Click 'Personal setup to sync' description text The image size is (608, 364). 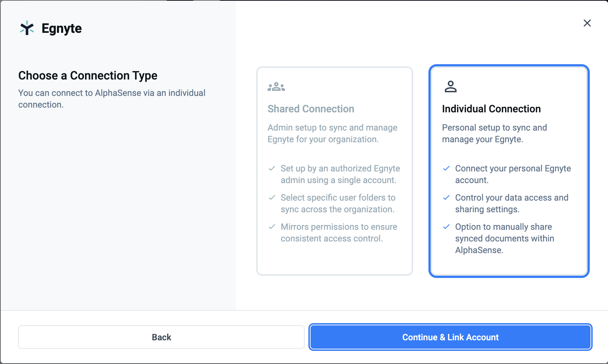[x=495, y=133]
